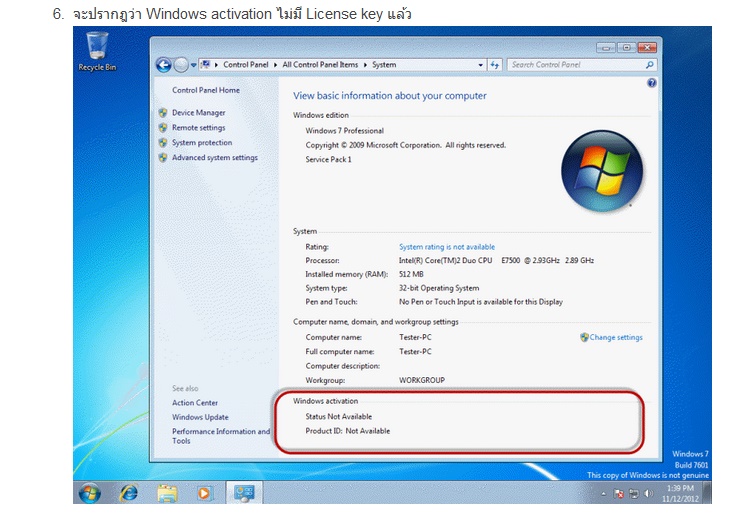
Task: Close the System window
Action: (647, 47)
